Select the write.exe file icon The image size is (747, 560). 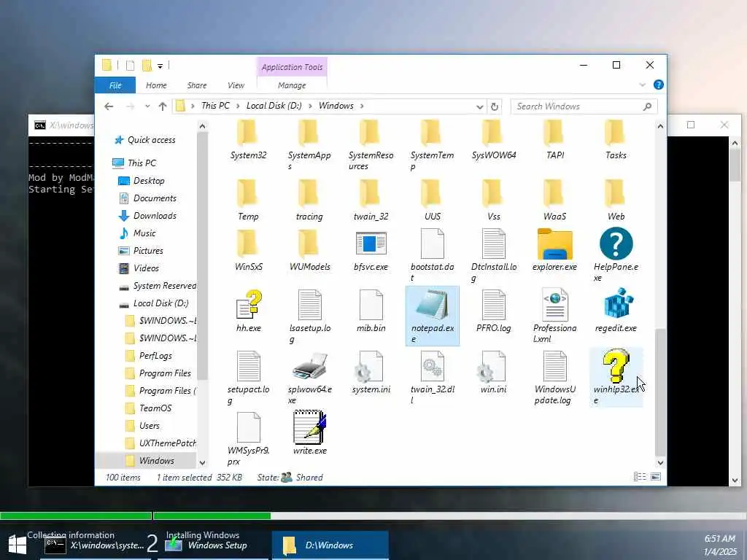(309, 426)
